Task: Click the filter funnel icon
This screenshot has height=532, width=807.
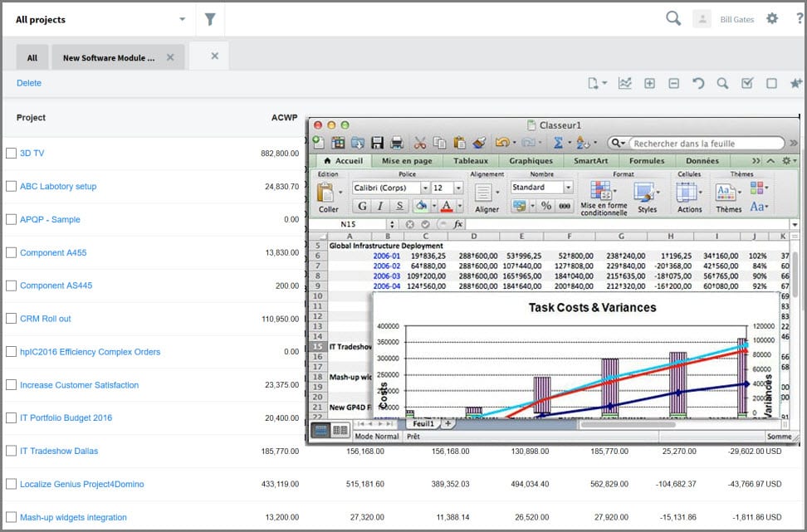Action: pyautogui.click(x=210, y=19)
